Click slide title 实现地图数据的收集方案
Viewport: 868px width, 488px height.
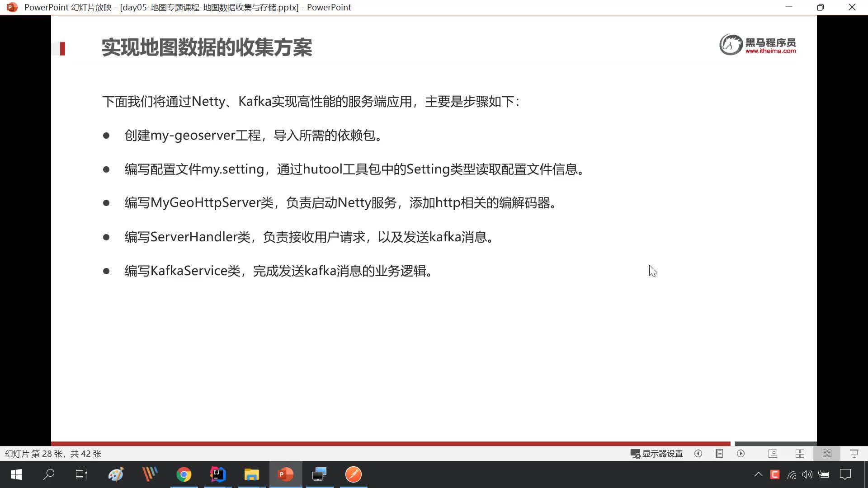click(x=207, y=47)
